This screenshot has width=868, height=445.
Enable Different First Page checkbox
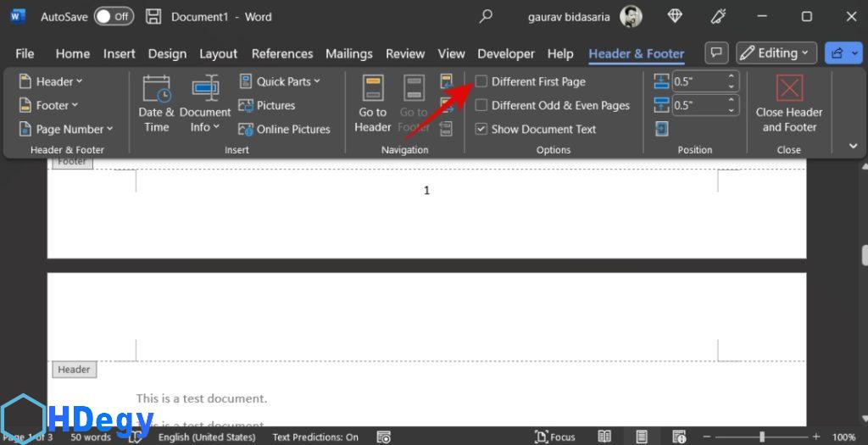481,81
